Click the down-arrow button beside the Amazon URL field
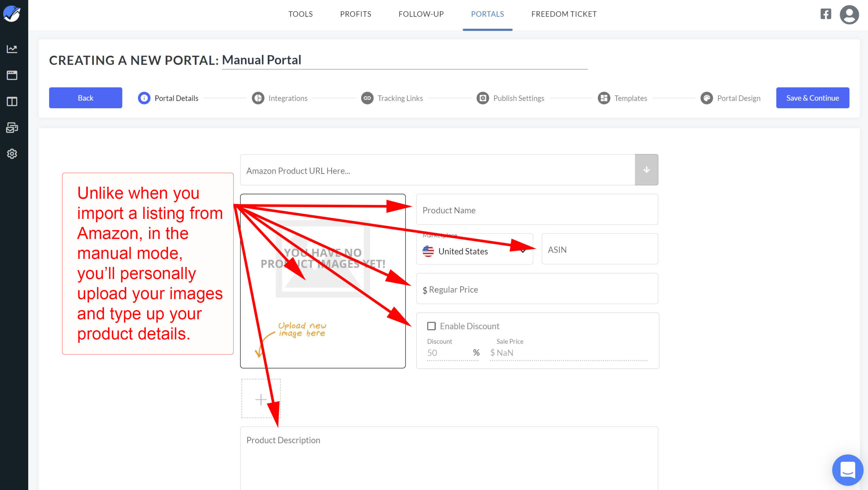 pyautogui.click(x=646, y=170)
